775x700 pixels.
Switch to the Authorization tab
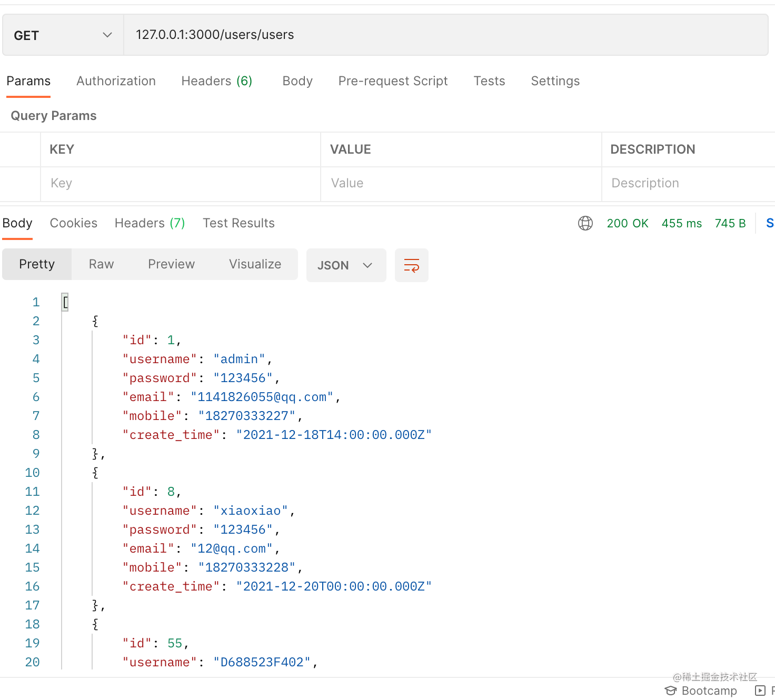tap(116, 81)
